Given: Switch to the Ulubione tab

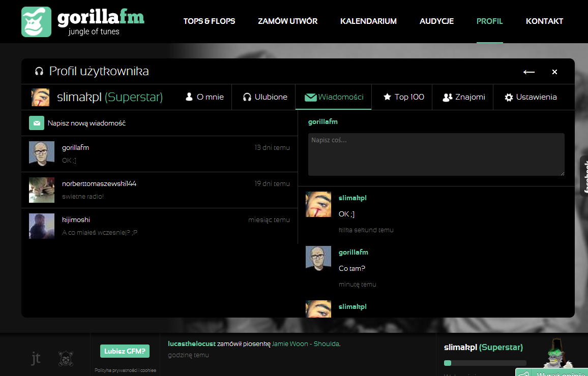Looking at the screenshot, I should click(x=265, y=97).
